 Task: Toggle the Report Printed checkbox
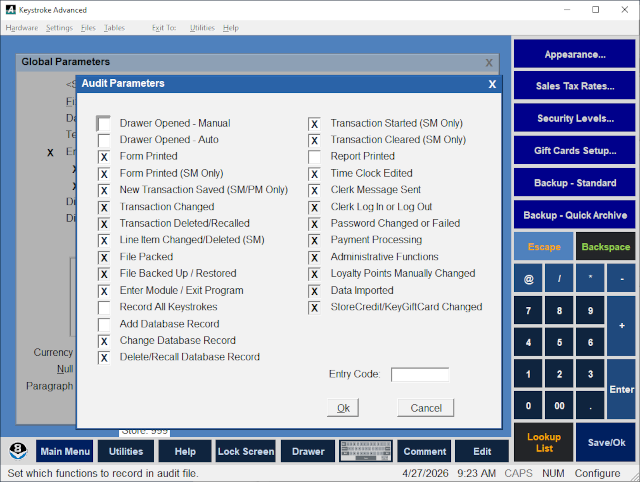[314, 157]
